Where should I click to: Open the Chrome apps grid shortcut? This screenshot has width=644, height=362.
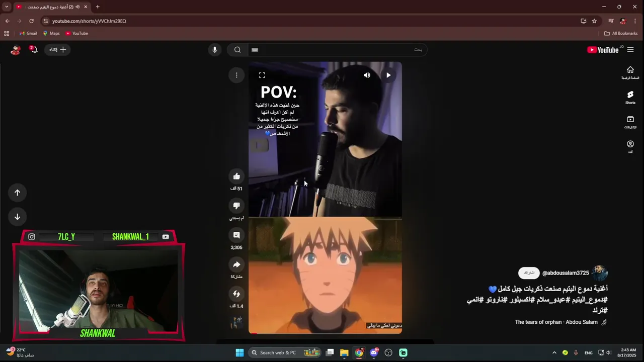pos(7,33)
